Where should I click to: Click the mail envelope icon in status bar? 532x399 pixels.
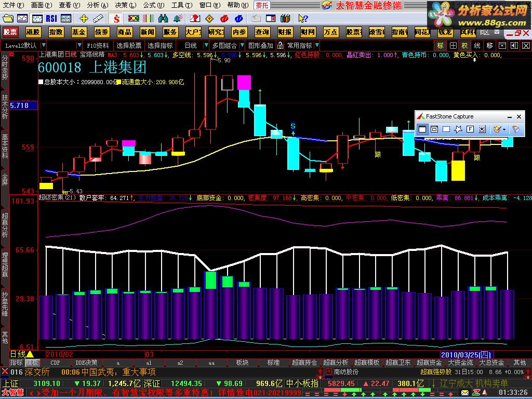pos(465,393)
